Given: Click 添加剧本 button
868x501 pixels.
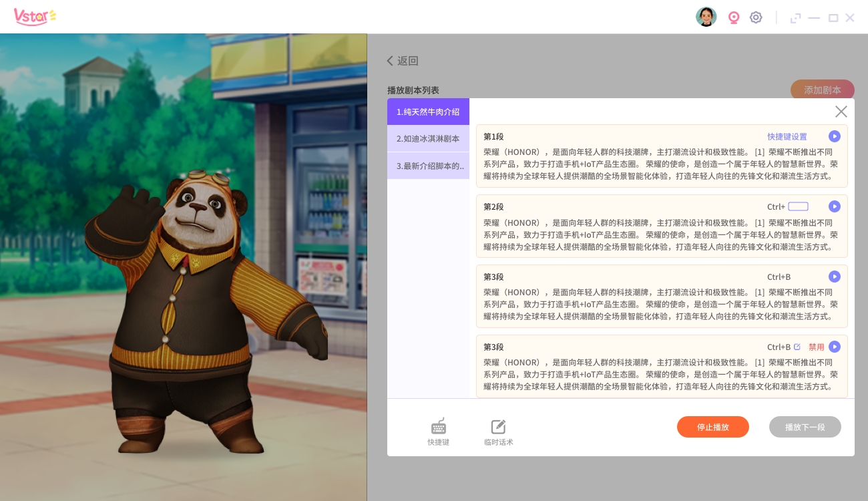Looking at the screenshot, I should click(823, 90).
